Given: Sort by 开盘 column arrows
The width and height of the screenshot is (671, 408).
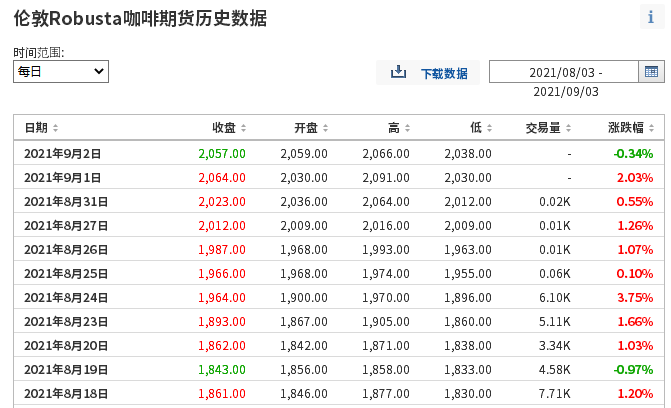Looking at the screenshot, I should [x=325, y=128].
